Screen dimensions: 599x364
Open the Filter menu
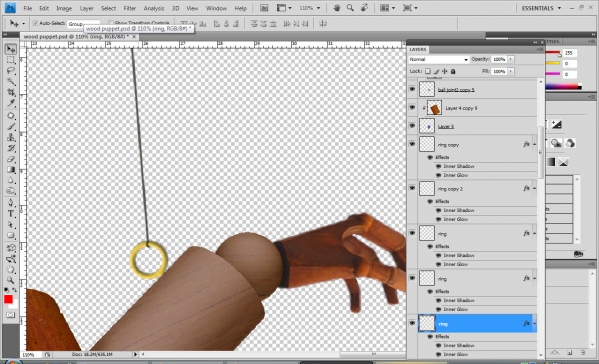130,8
